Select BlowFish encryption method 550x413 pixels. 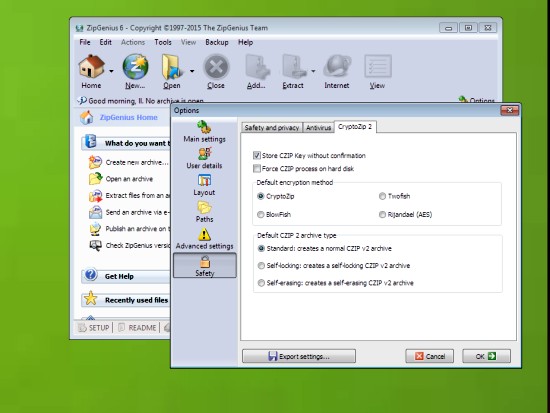click(x=261, y=214)
